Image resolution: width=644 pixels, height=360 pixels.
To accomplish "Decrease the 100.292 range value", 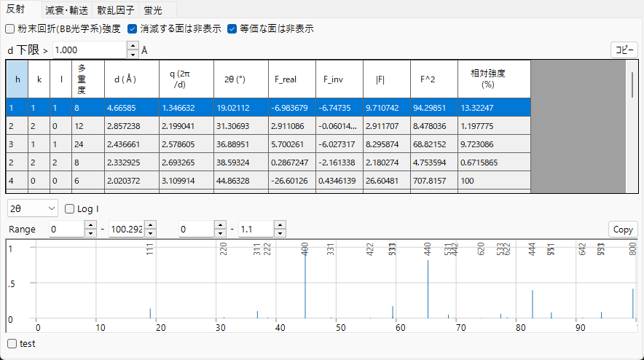I will pos(150,233).
